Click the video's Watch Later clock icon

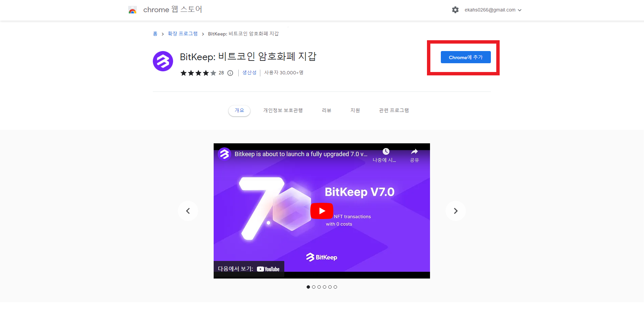click(386, 152)
